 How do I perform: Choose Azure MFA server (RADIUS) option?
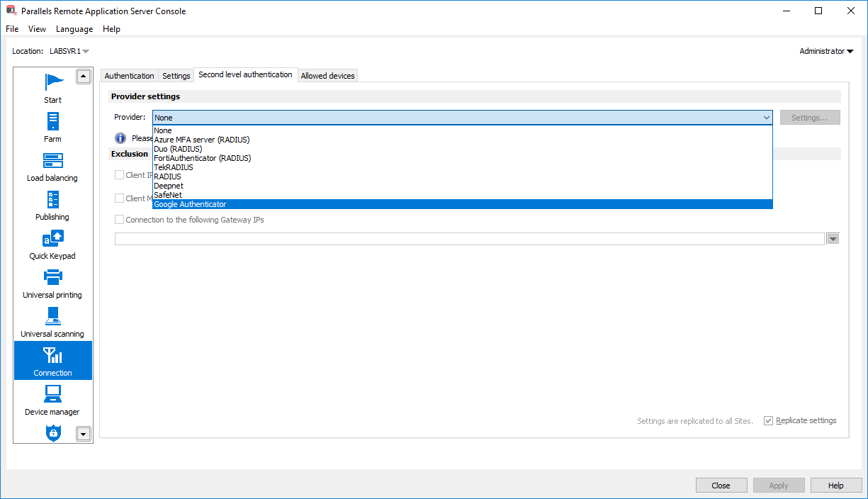462,140
